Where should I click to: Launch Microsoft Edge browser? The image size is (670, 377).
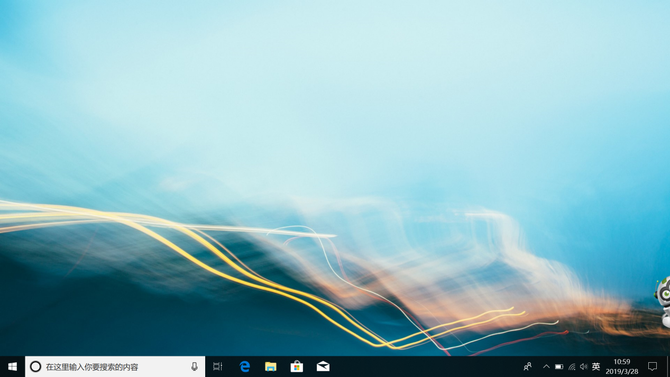(244, 367)
